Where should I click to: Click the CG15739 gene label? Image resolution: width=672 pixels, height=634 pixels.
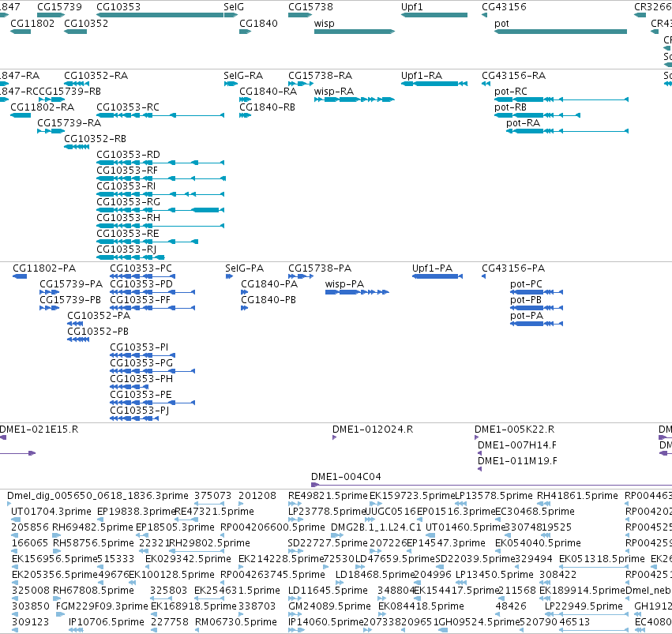59,7
